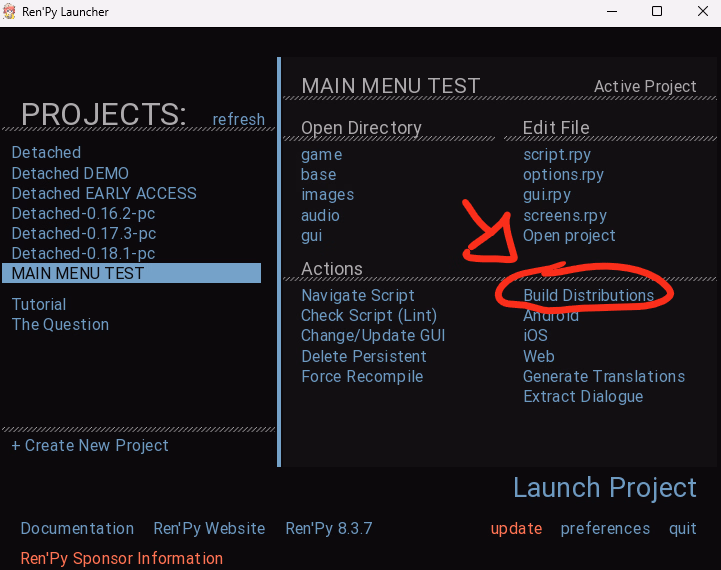Open the images directory
Screen dimensions: 721x570
(x=327, y=195)
